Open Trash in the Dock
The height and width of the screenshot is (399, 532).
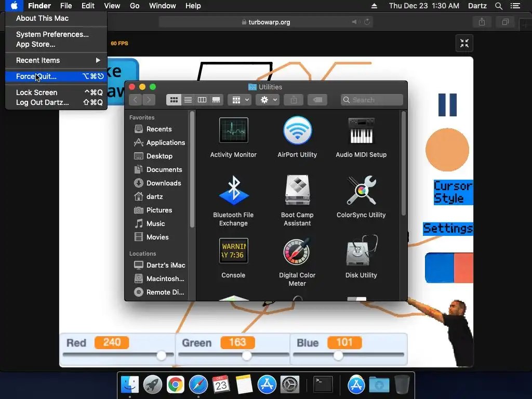tap(402, 384)
